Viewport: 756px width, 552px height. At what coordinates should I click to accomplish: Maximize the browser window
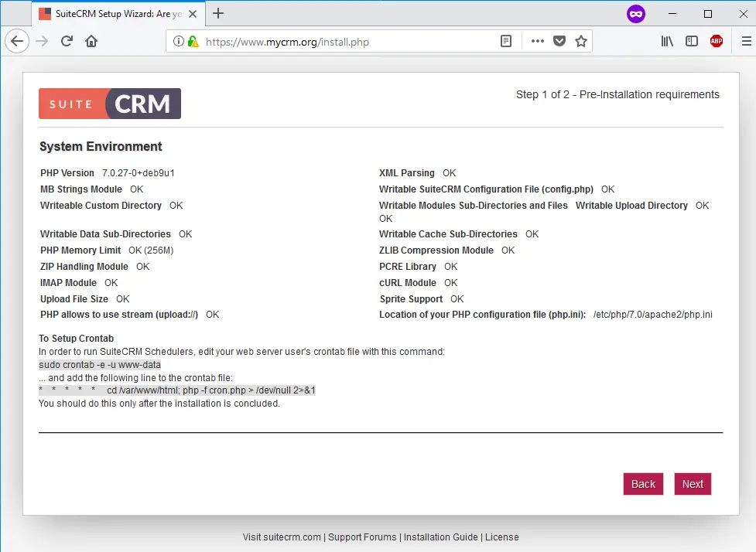(x=708, y=14)
